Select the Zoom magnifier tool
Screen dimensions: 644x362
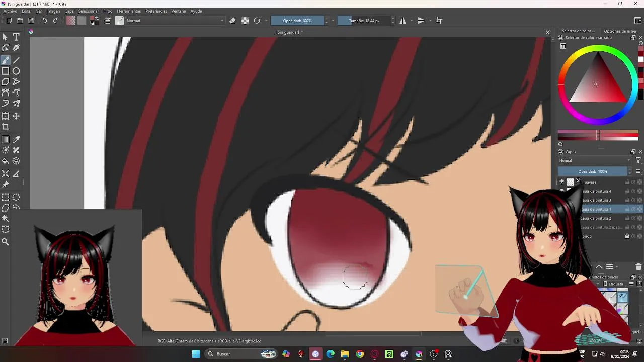click(x=6, y=242)
